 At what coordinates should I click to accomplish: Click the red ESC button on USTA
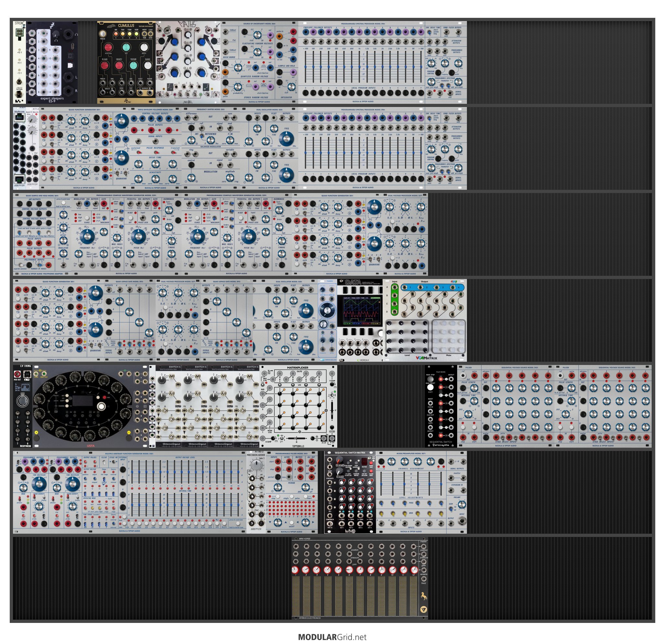[105, 397]
